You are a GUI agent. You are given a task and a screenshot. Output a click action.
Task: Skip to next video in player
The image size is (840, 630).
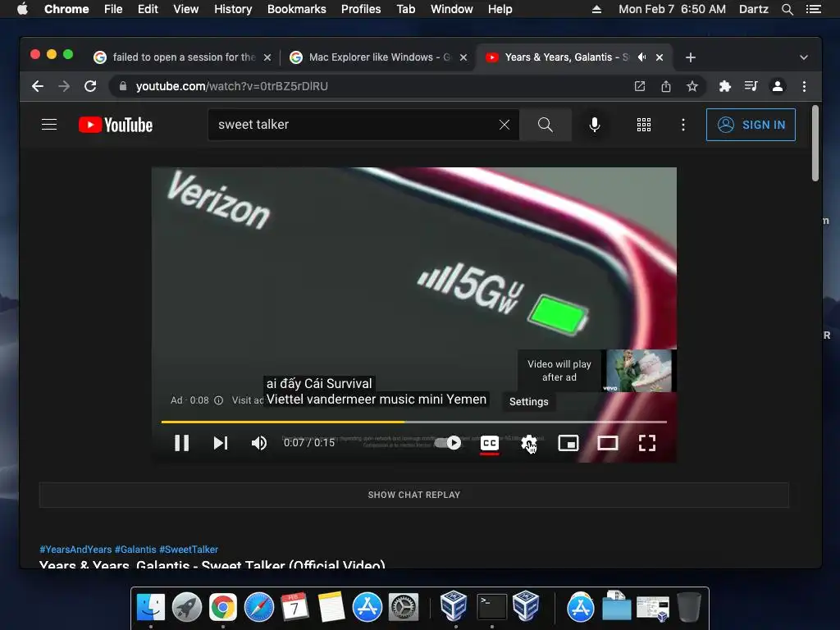[221, 443]
